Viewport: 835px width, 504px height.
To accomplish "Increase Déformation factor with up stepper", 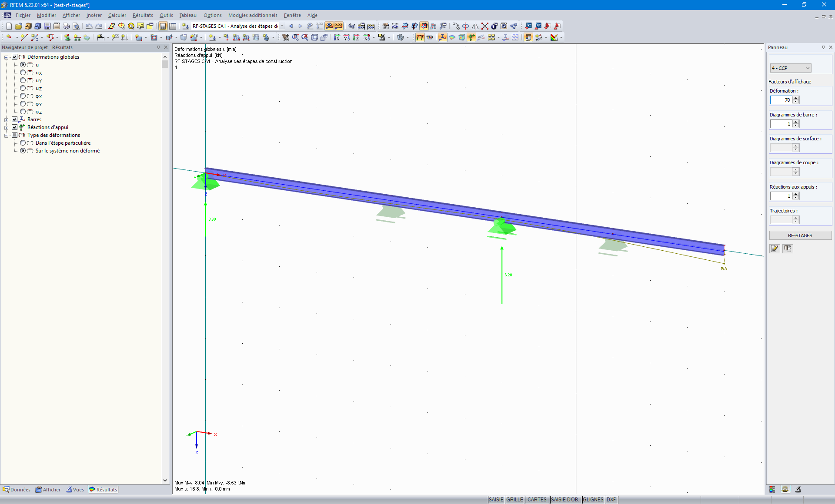I will [x=795, y=98].
